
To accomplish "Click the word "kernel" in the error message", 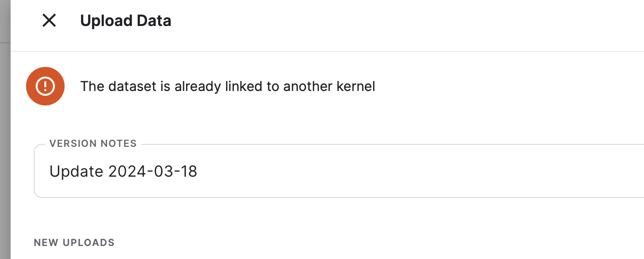I will [355, 87].
